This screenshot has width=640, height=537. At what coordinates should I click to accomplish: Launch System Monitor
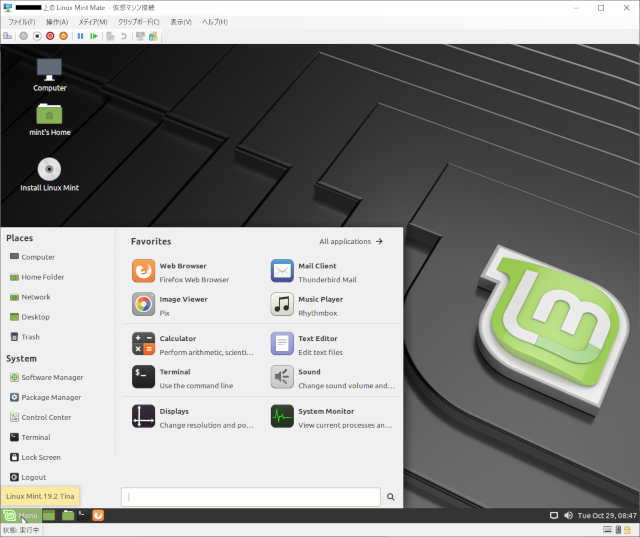pyautogui.click(x=331, y=417)
